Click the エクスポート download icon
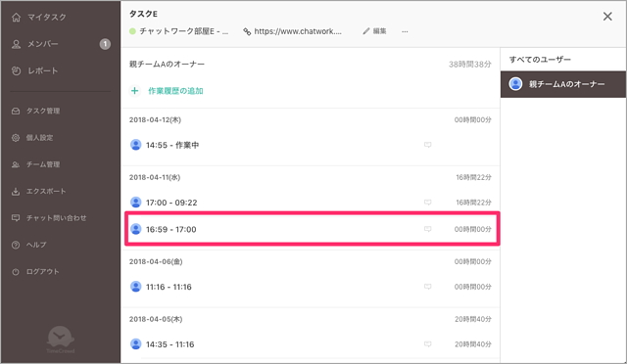Viewport: 627px width, 364px height. (16, 192)
